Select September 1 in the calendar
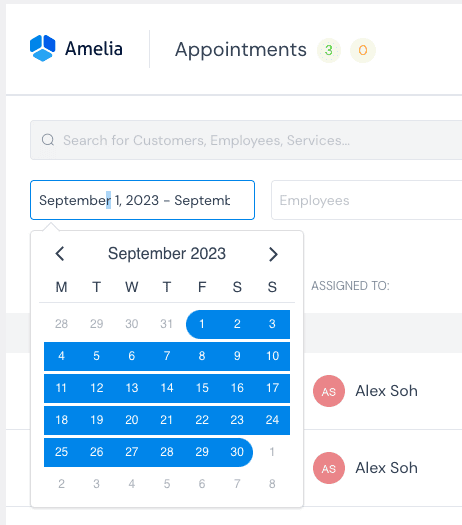 [x=202, y=324]
